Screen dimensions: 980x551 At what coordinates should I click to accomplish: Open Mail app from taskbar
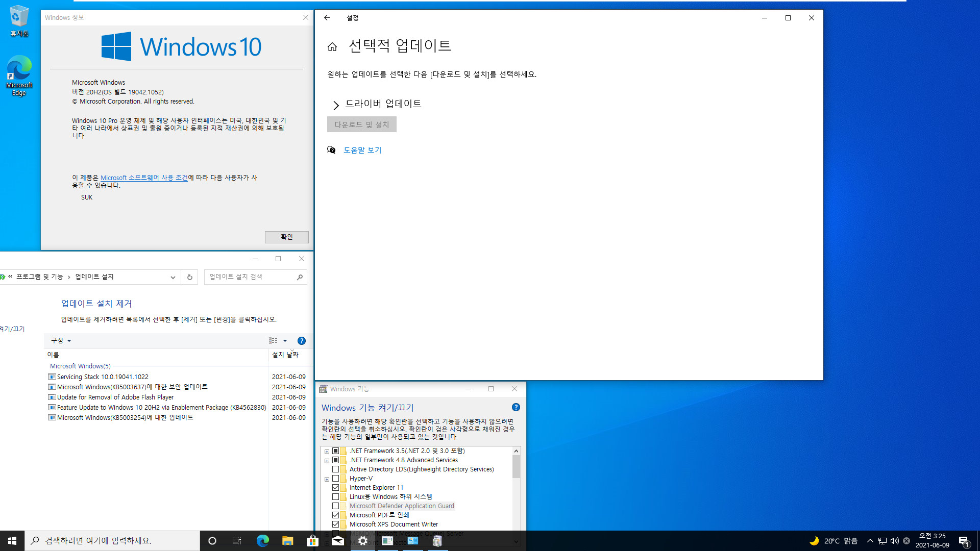click(x=337, y=541)
